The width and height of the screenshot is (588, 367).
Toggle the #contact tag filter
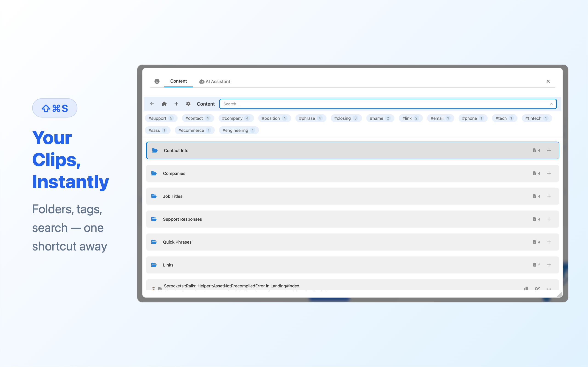click(198, 118)
